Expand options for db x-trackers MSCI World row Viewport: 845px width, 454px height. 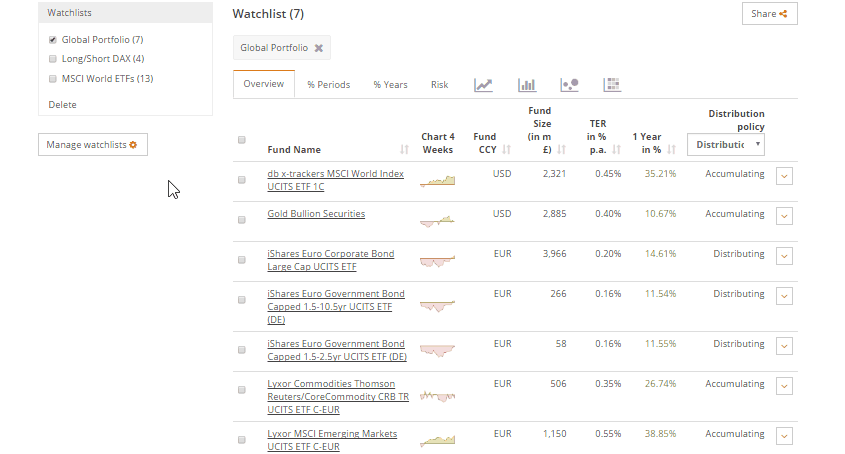click(x=784, y=176)
